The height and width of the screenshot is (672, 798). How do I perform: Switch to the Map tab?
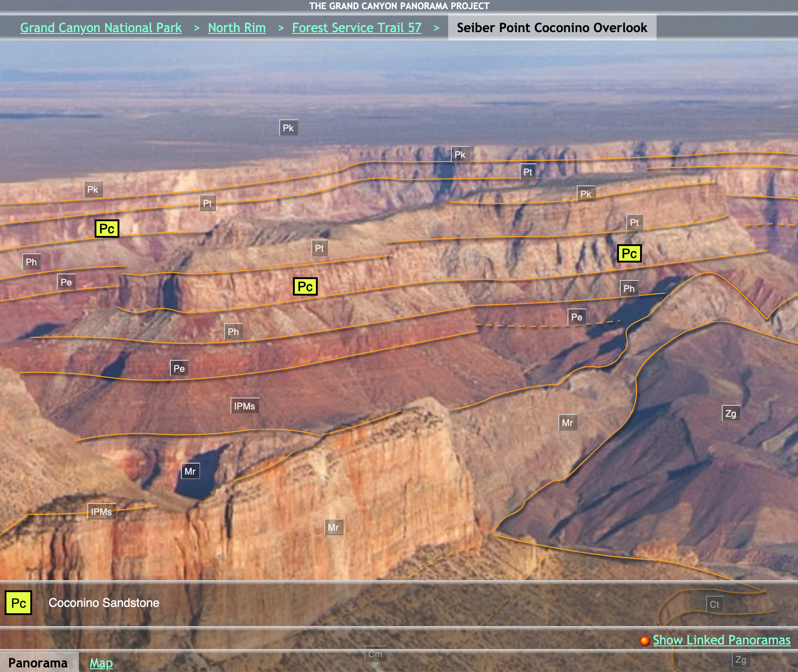101,663
